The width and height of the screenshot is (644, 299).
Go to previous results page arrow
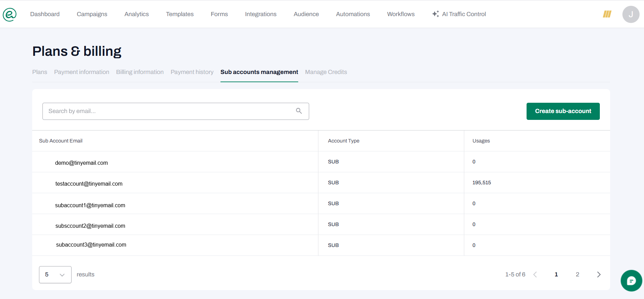tap(535, 274)
